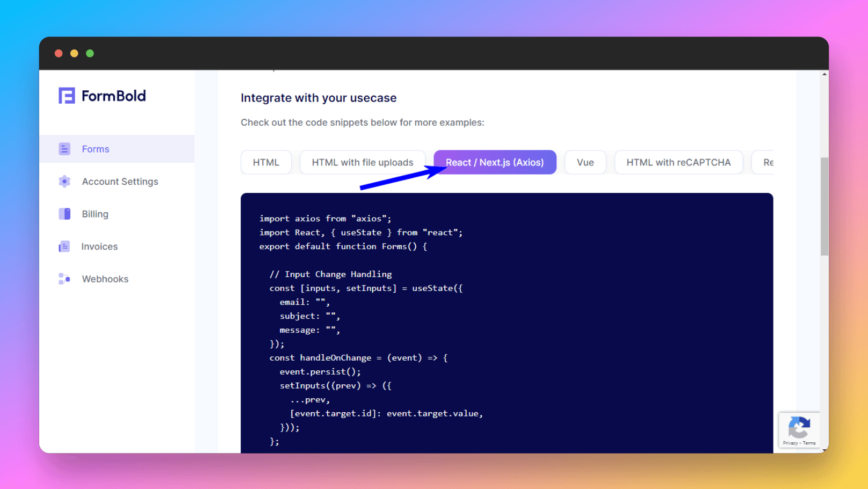Click the Forms sidebar icon
The image size is (868, 489).
click(64, 149)
